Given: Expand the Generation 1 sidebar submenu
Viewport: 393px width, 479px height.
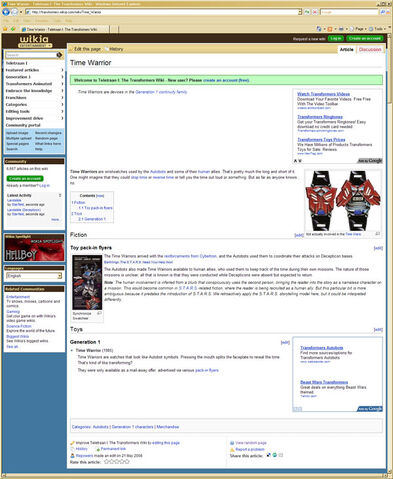Looking at the screenshot, I should point(62,77).
